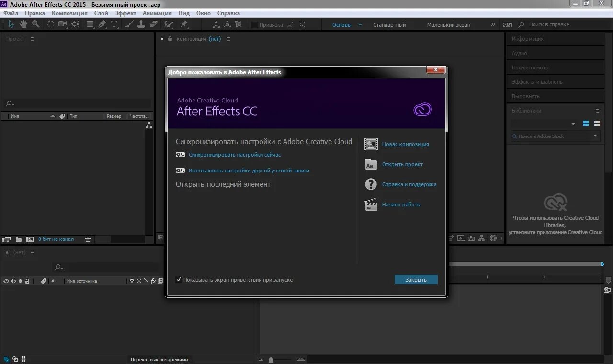613x364 pixels.
Task: Select the Puppet Pin tool
Action: 184,24
